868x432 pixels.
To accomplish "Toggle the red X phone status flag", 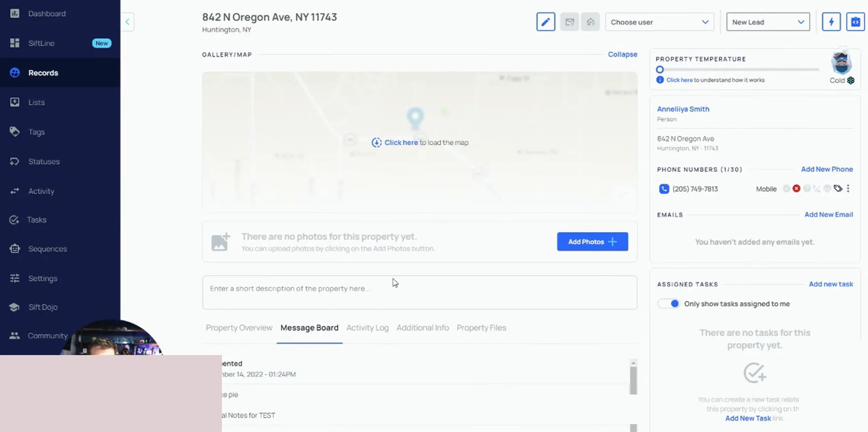I will click(796, 188).
